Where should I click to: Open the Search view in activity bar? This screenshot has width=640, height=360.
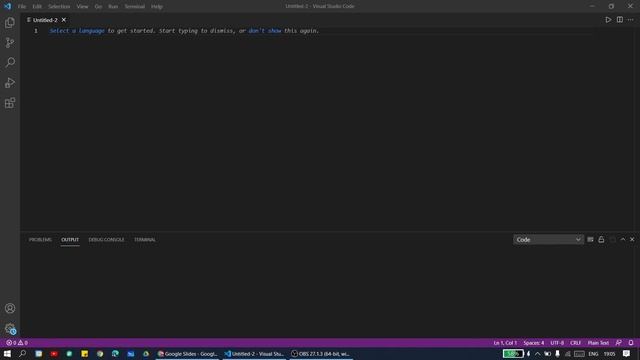pos(10,62)
